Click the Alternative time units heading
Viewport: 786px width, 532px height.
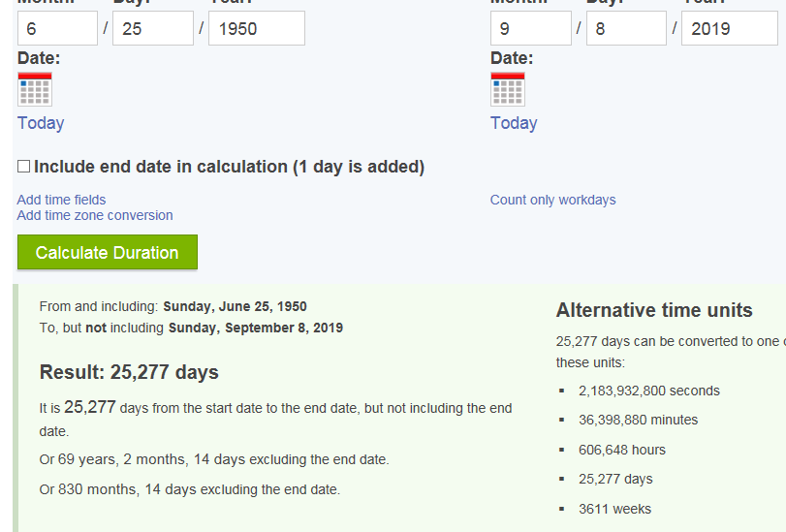(654, 310)
